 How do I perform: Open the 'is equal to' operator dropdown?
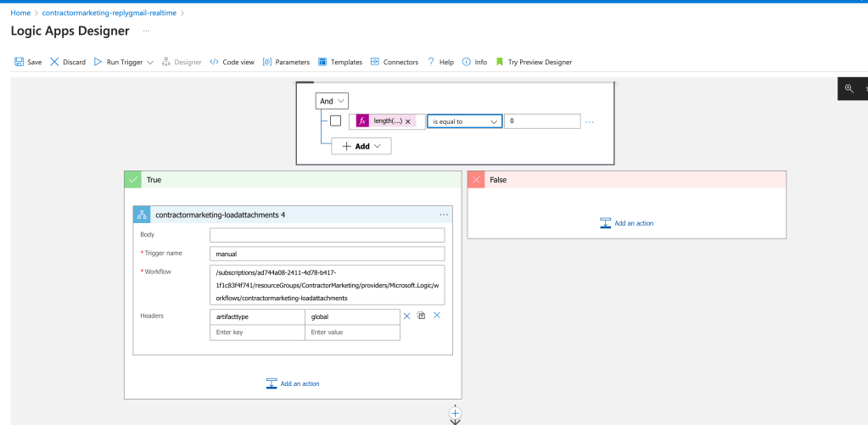464,121
